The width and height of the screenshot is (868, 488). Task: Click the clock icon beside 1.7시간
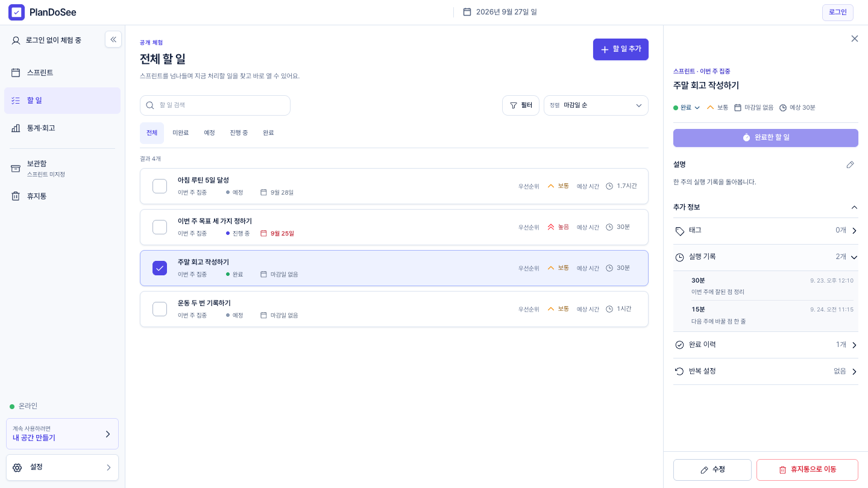pos(609,186)
